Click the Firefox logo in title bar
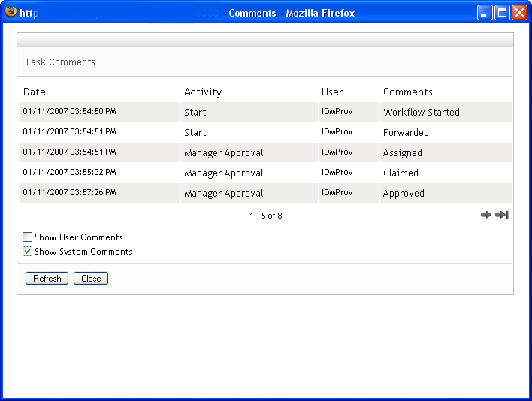532x401 pixels. [11, 12]
